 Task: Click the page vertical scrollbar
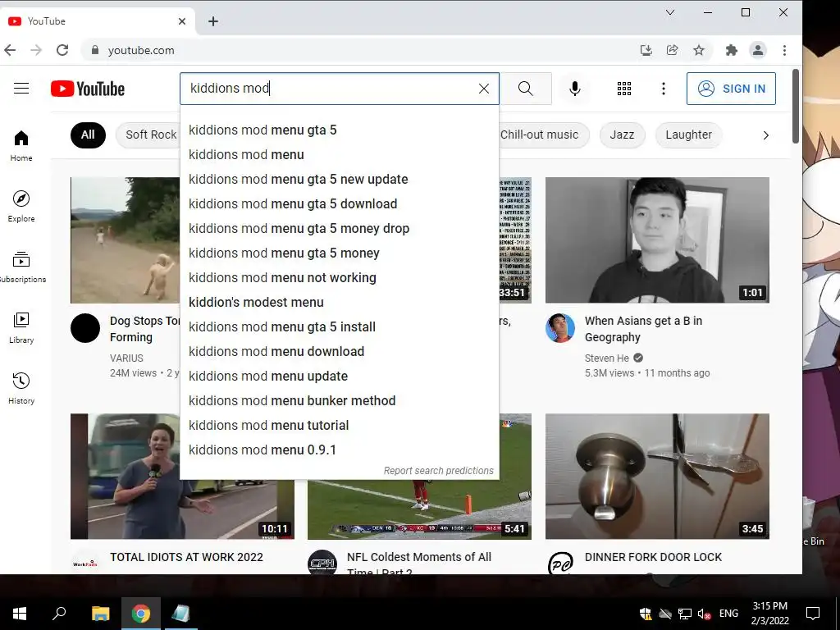796,106
